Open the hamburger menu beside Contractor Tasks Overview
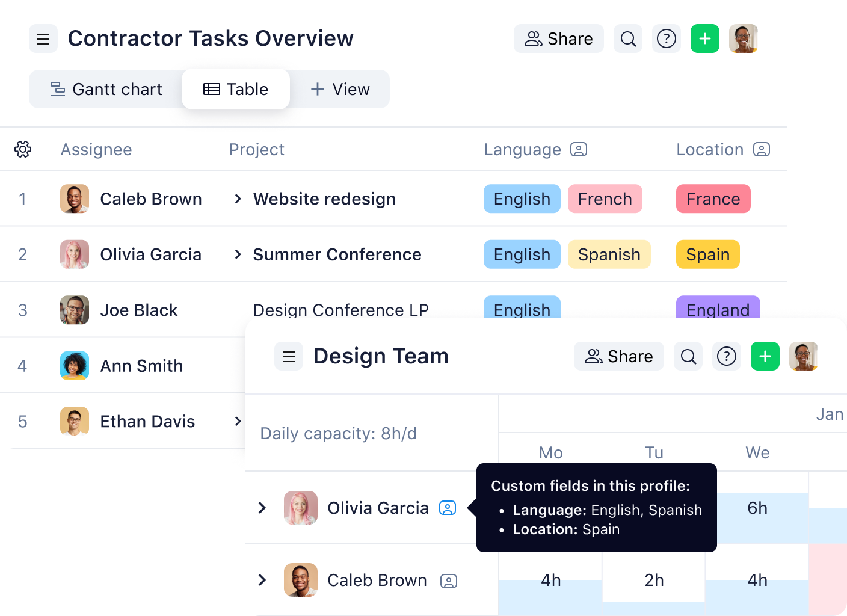This screenshot has height=616, width=847. pyautogui.click(x=43, y=38)
